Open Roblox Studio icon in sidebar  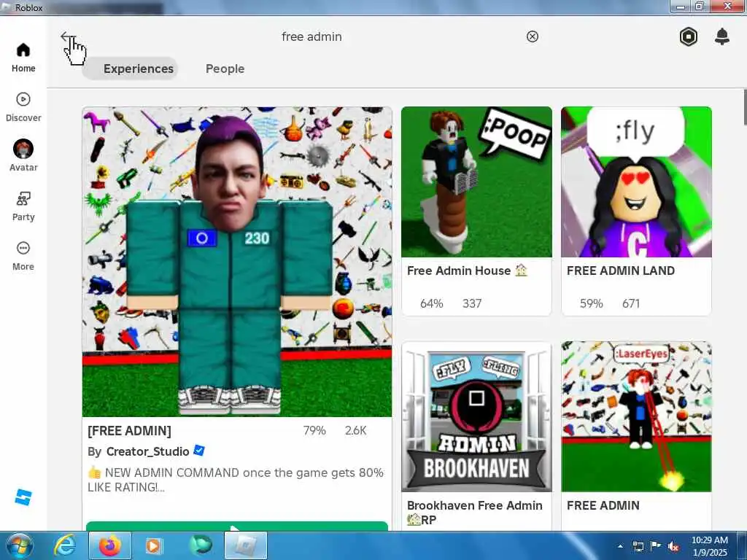click(23, 497)
